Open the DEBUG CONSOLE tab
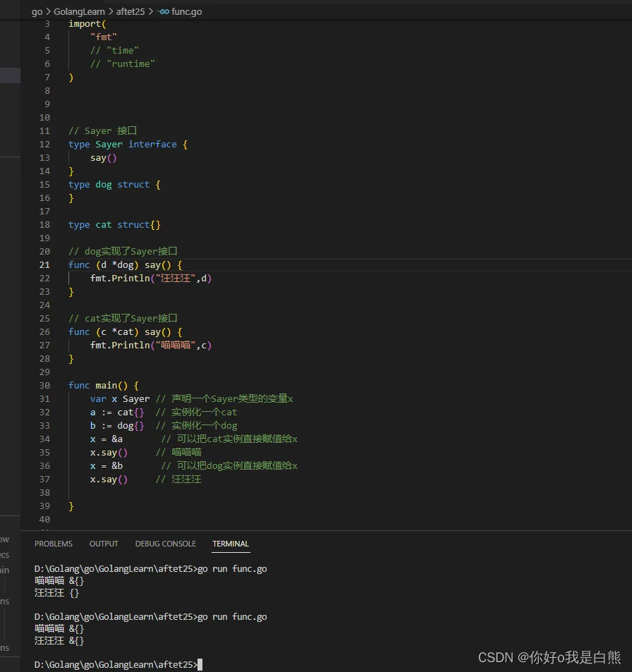The height and width of the screenshot is (672, 632). [x=166, y=544]
